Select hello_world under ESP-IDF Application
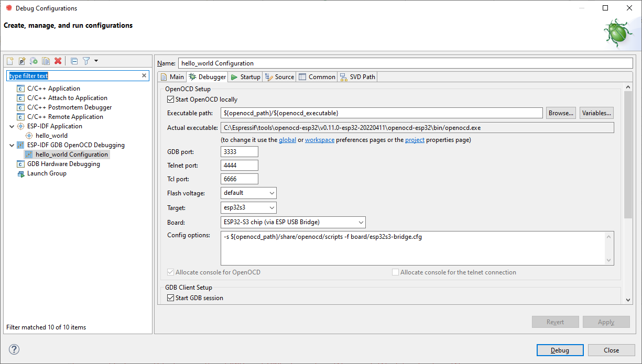 (x=51, y=136)
